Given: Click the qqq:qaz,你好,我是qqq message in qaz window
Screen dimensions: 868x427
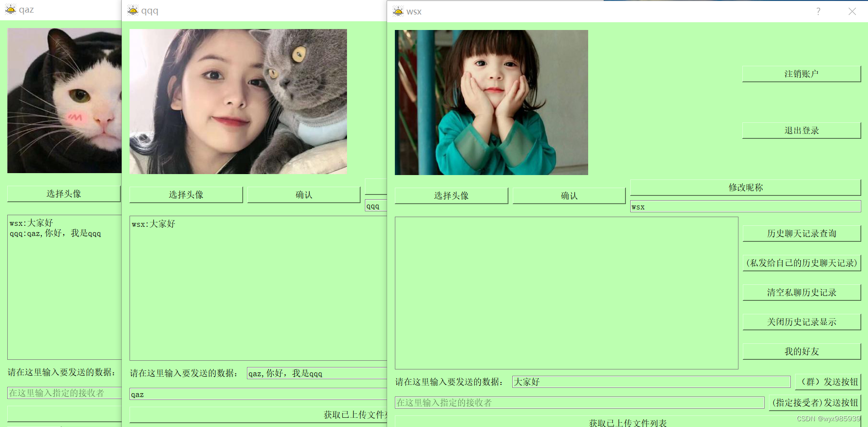Looking at the screenshot, I should click(x=55, y=233).
